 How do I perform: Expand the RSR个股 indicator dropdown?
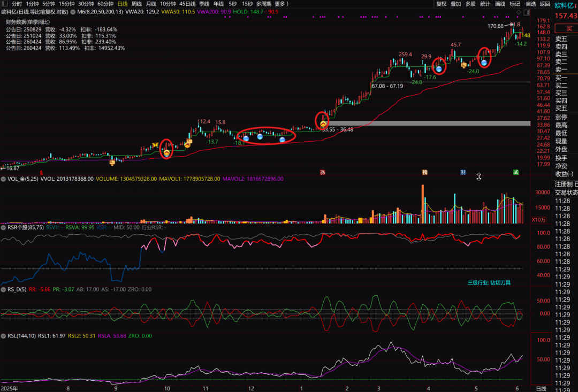coord(3,227)
